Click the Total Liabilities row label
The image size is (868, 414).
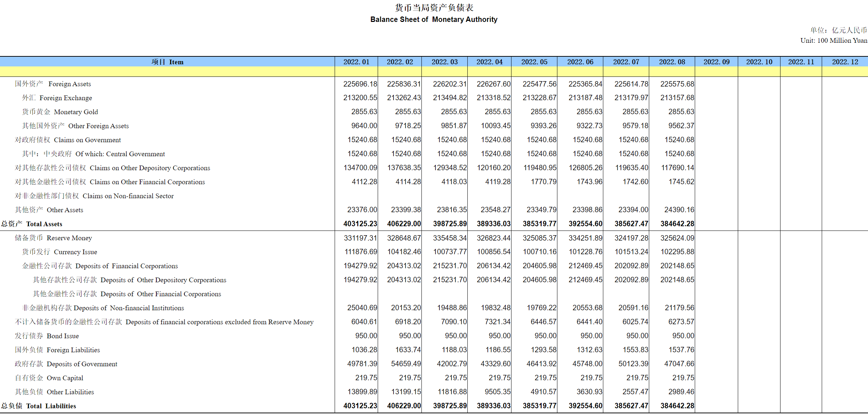(x=38, y=406)
